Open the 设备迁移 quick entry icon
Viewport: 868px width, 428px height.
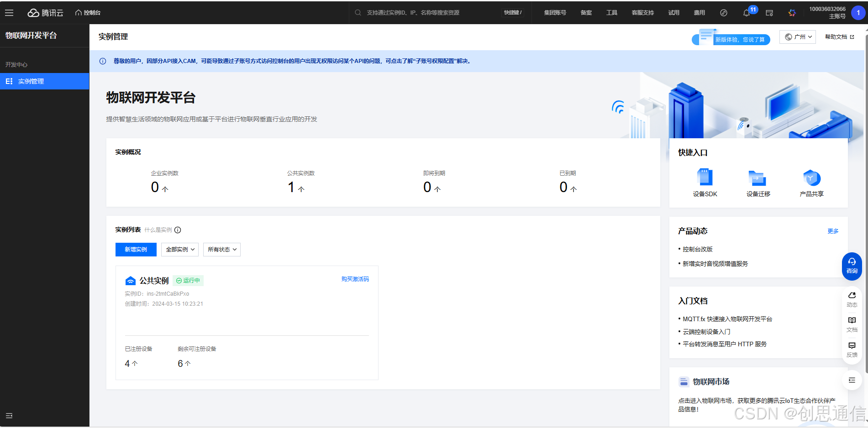[x=758, y=177]
